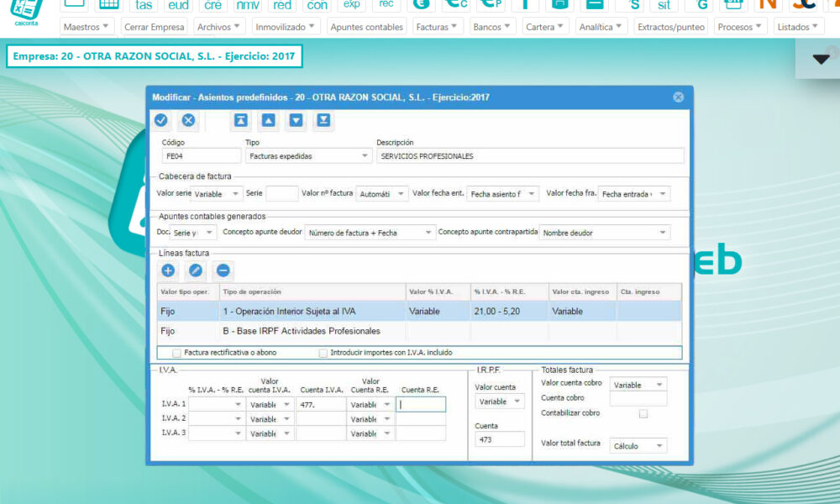Click the I.V.A. 1 'Cuenta R.E.' field
This screenshot has width=840, height=504.
(421, 404)
